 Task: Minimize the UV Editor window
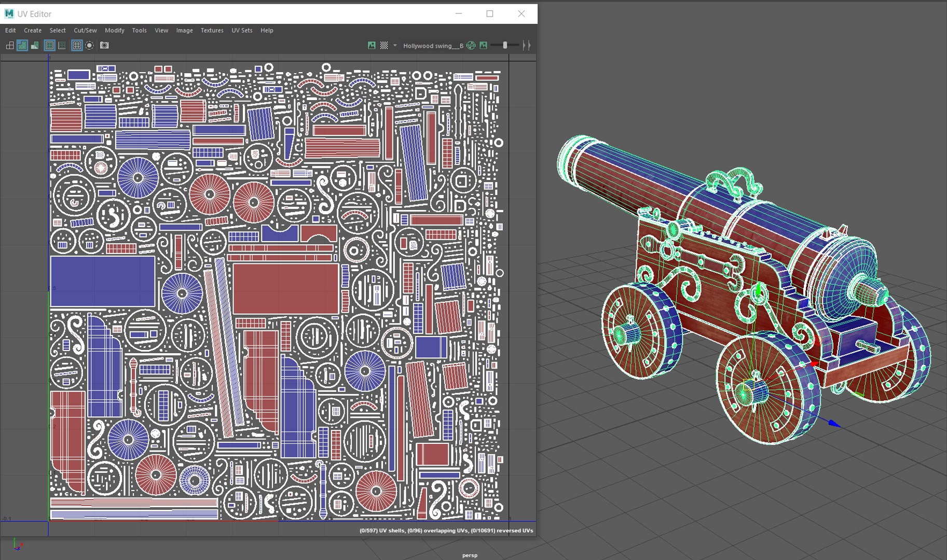click(x=458, y=13)
